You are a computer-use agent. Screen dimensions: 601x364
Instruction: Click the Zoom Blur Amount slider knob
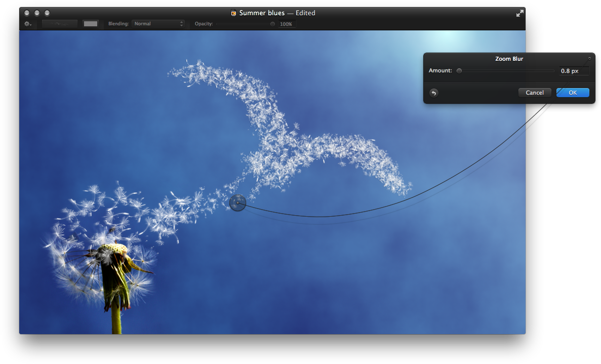click(459, 71)
